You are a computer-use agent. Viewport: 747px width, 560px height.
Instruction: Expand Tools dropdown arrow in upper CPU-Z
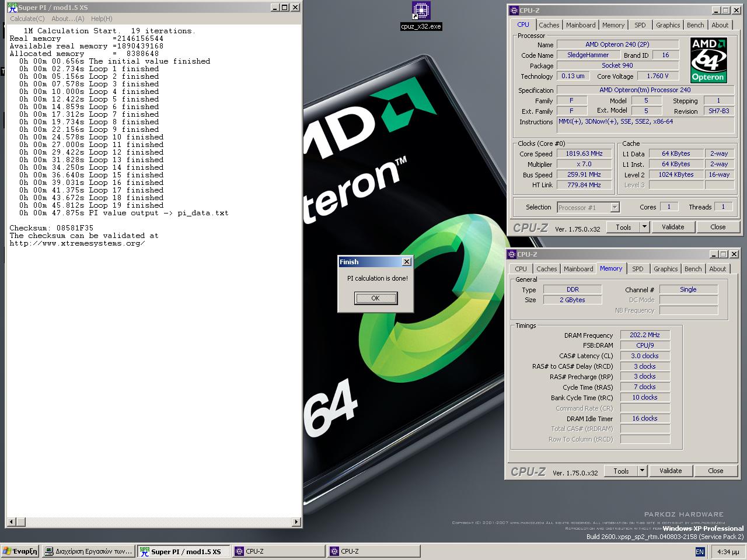[644, 228]
